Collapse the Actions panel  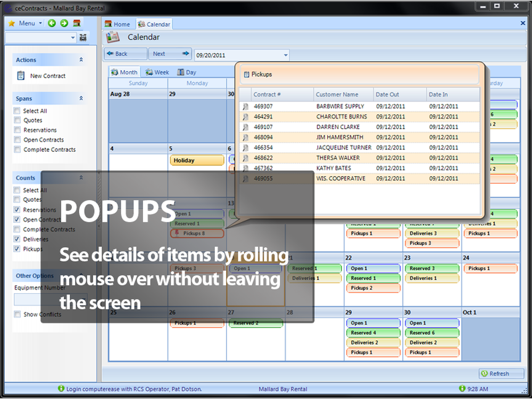[x=81, y=60]
